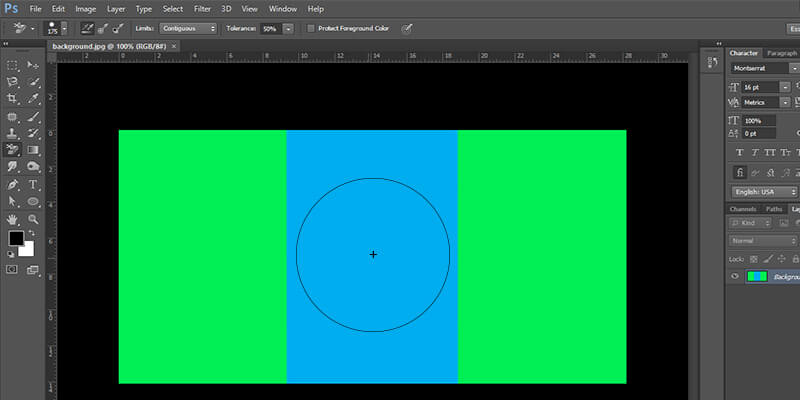Toggle Quick Mask mode
The height and width of the screenshot is (400, 800).
coord(12,269)
